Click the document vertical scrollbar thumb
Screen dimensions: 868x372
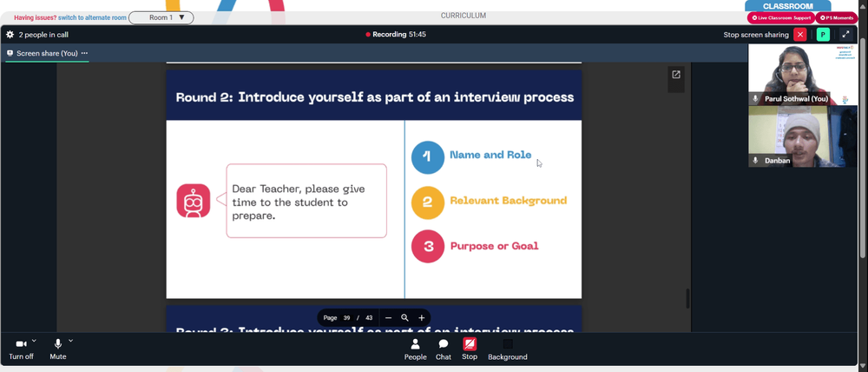tap(688, 298)
